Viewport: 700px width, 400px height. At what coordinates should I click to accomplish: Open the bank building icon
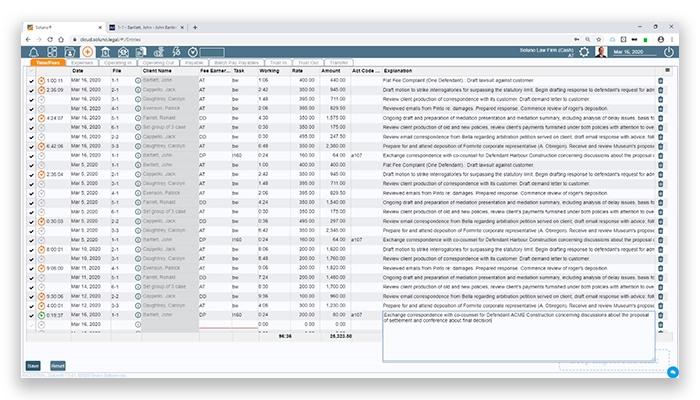click(105, 52)
